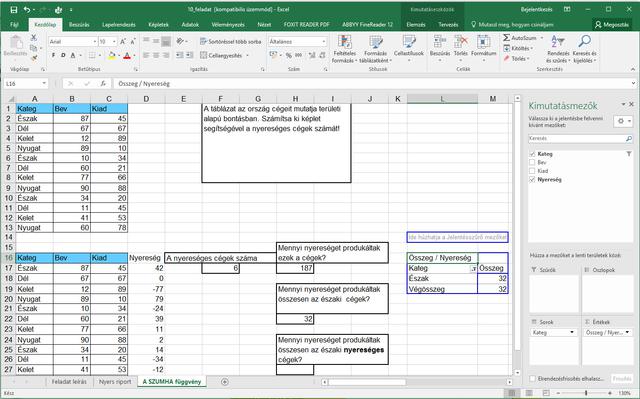
Task: Click the vertical scrollbar down arrow
Action: point(518,372)
